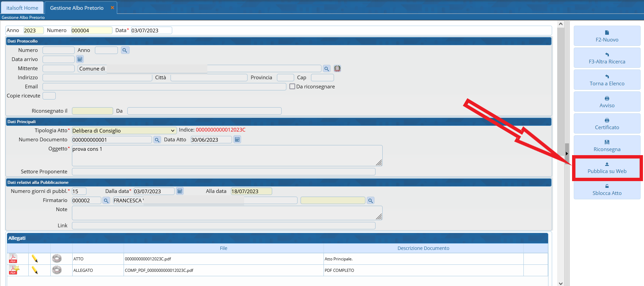
Task: Open the Dalla data calendar picker
Action: pyautogui.click(x=180, y=191)
